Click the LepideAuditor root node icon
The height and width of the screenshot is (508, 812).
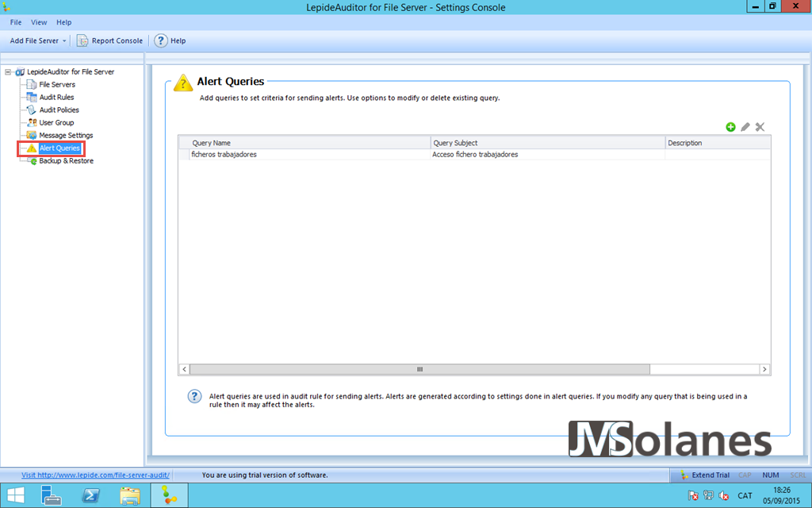pos(20,72)
